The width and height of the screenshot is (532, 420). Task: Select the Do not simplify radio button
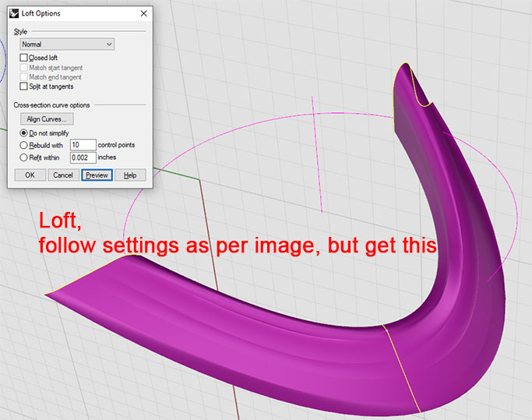coord(23,132)
